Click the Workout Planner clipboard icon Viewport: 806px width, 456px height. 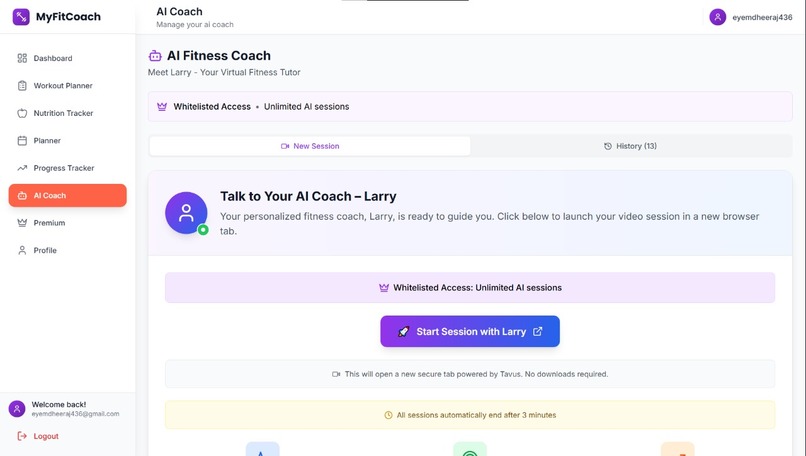coord(22,85)
